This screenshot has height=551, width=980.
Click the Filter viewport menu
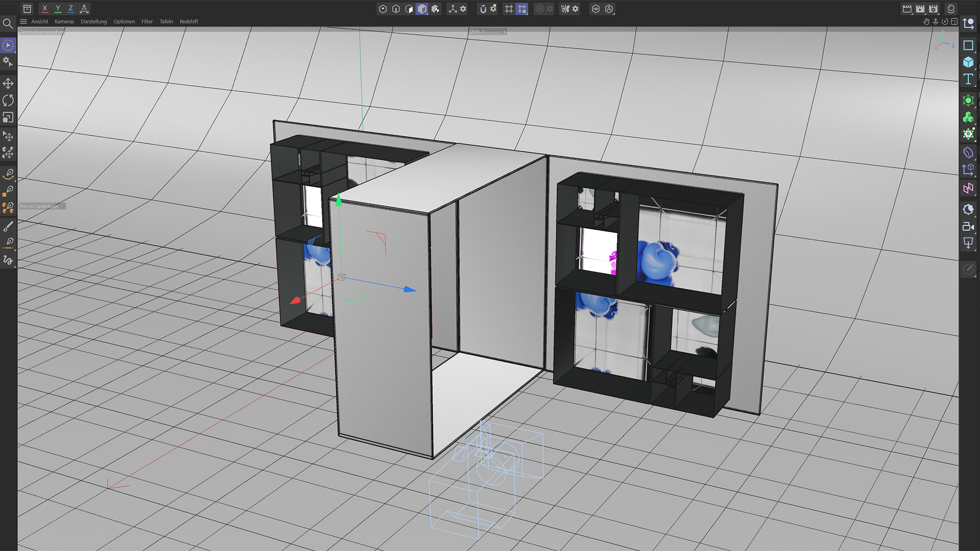coord(147,21)
